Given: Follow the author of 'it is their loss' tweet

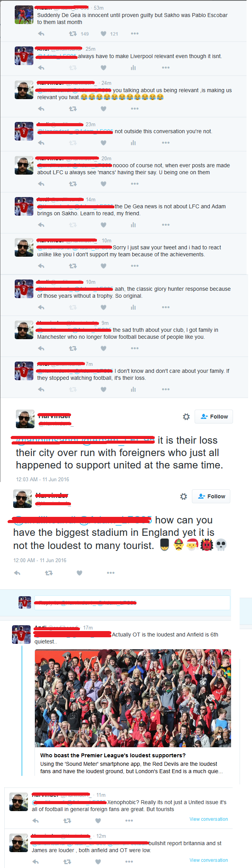Looking at the screenshot, I should point(214,417).
